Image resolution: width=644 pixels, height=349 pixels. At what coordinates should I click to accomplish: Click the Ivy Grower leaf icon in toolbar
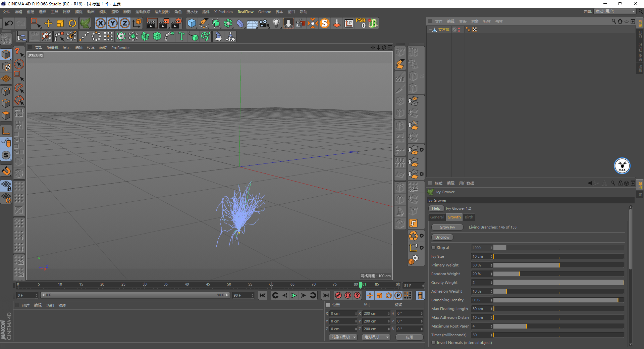click(85, 23)
